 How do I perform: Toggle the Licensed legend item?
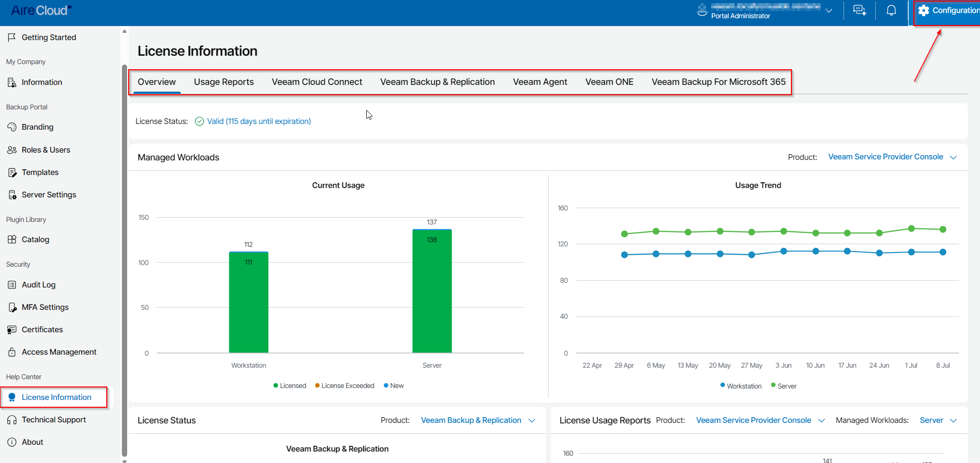tap(290, 386)
